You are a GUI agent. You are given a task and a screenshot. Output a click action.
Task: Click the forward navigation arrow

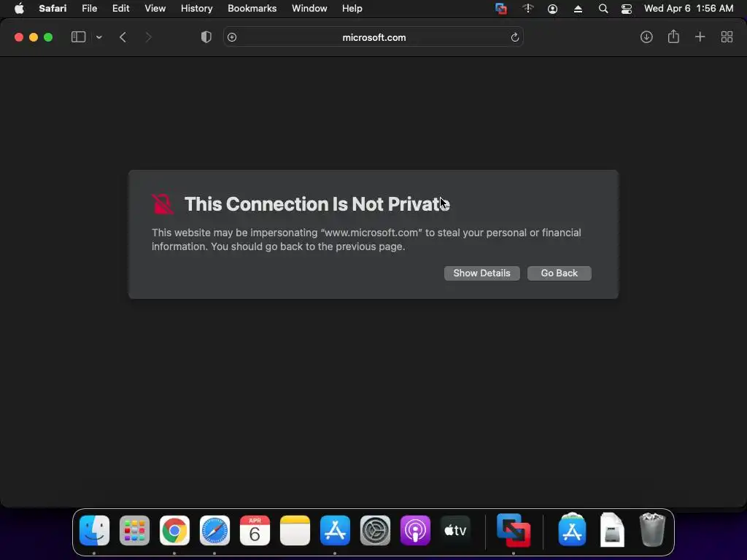148,37
